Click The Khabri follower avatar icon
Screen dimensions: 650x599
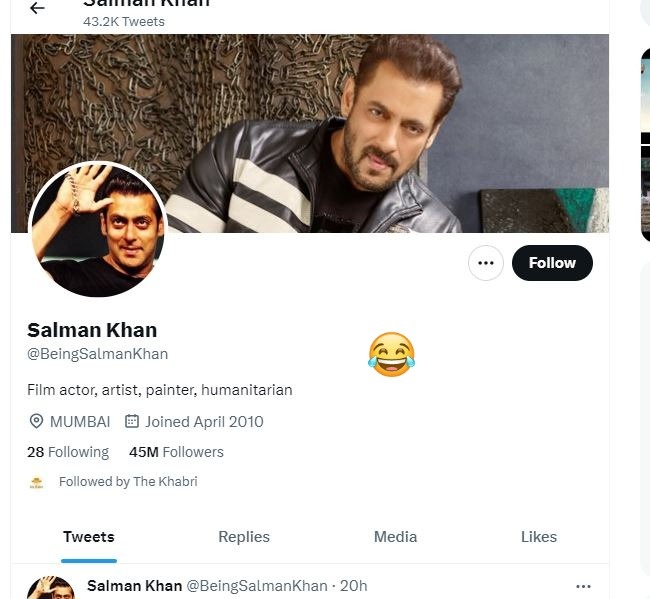[37, 482]
